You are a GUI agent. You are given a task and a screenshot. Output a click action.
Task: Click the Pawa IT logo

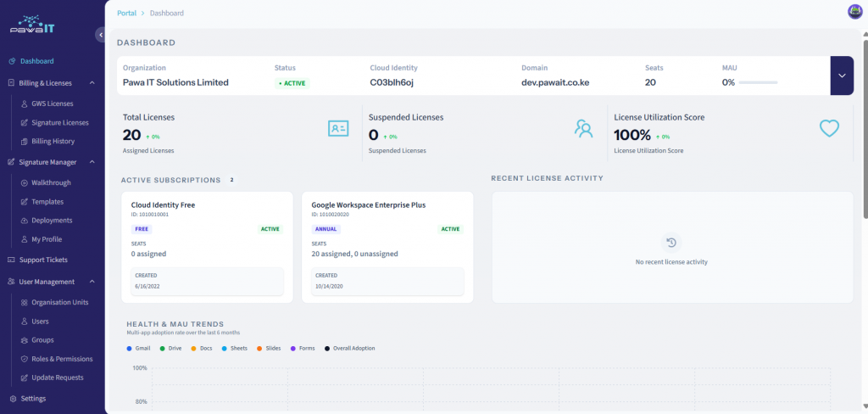(32, 25)
